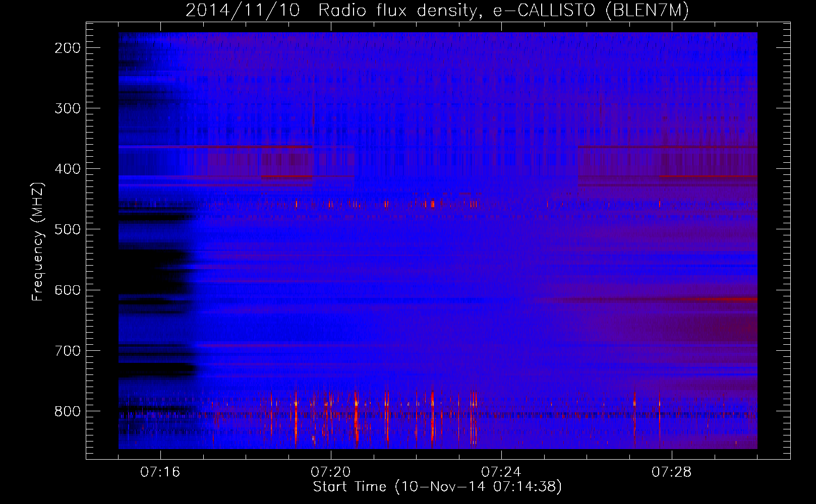Click the 800 frequency tick label
Viewport: 816px width, 504px height.
(67, 411)
